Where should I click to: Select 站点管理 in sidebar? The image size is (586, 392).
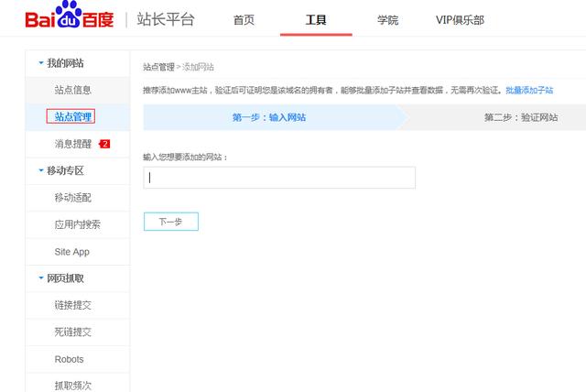point(73,117)
